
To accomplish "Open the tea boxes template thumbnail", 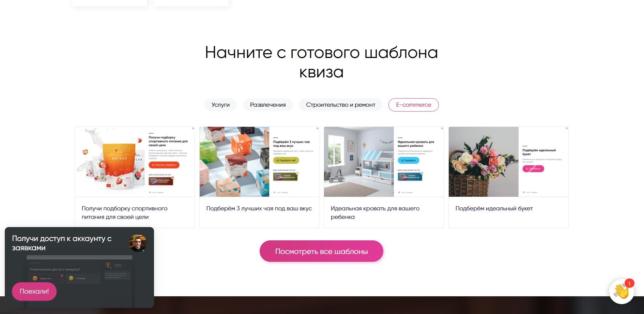I will [x=234, y=162].
